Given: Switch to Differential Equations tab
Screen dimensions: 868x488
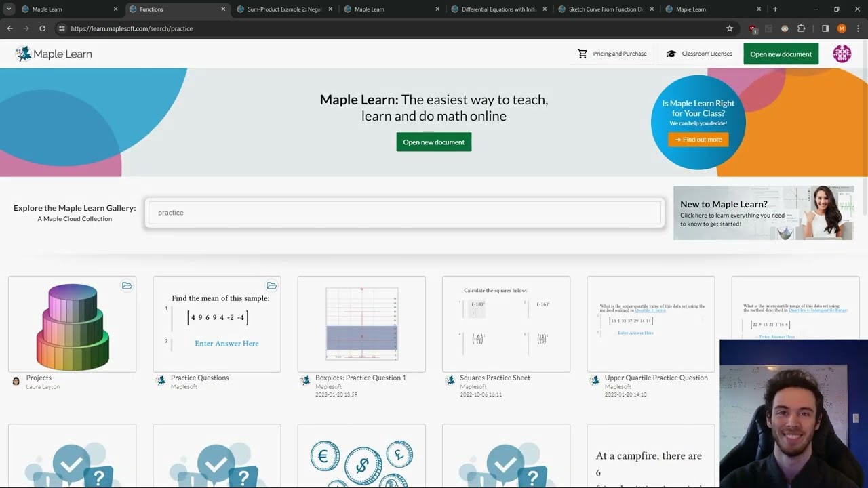Looking at the screenshot, I should coord(498,9).
